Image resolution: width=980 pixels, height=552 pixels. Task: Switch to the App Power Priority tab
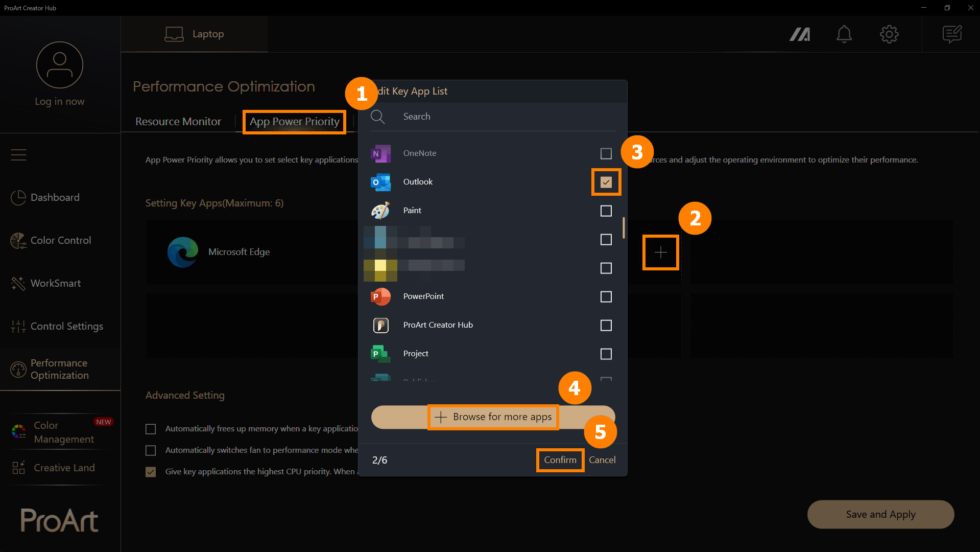coord(295,122)
